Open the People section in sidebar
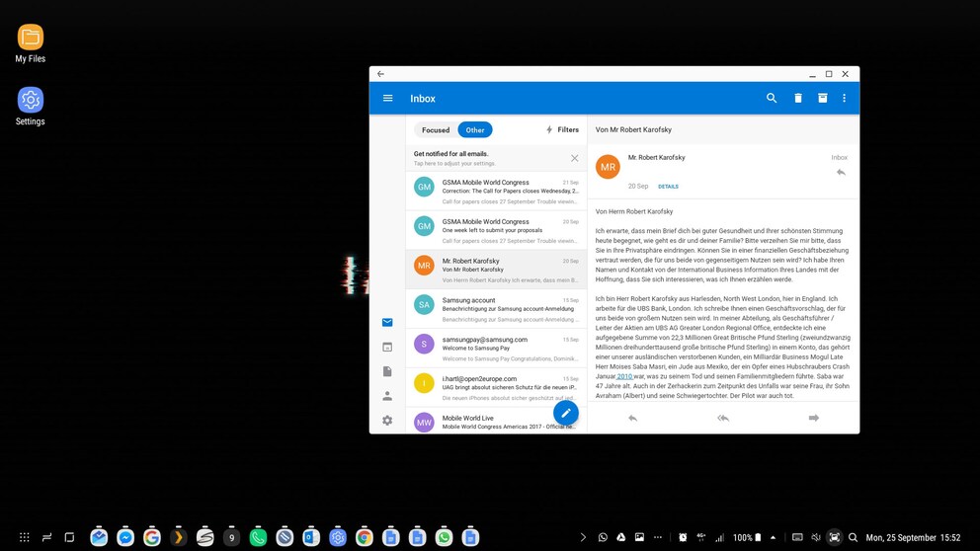980x551 pixels. click(x=387, y=396)
